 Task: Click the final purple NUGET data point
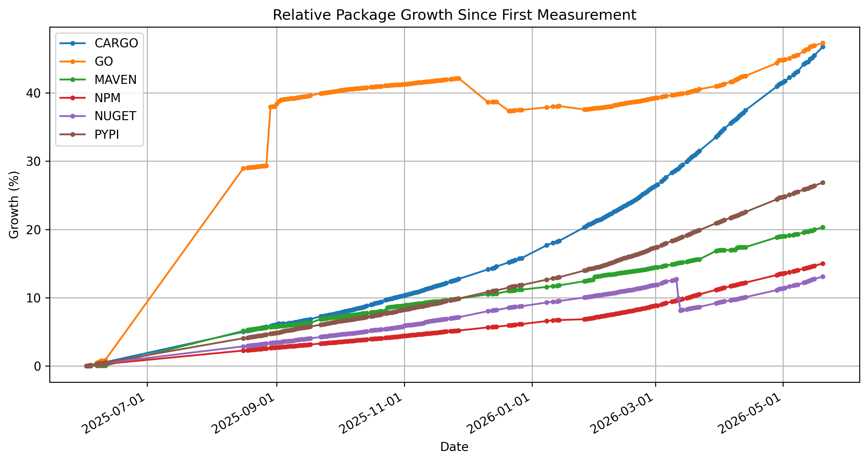(x=822, y=277)
